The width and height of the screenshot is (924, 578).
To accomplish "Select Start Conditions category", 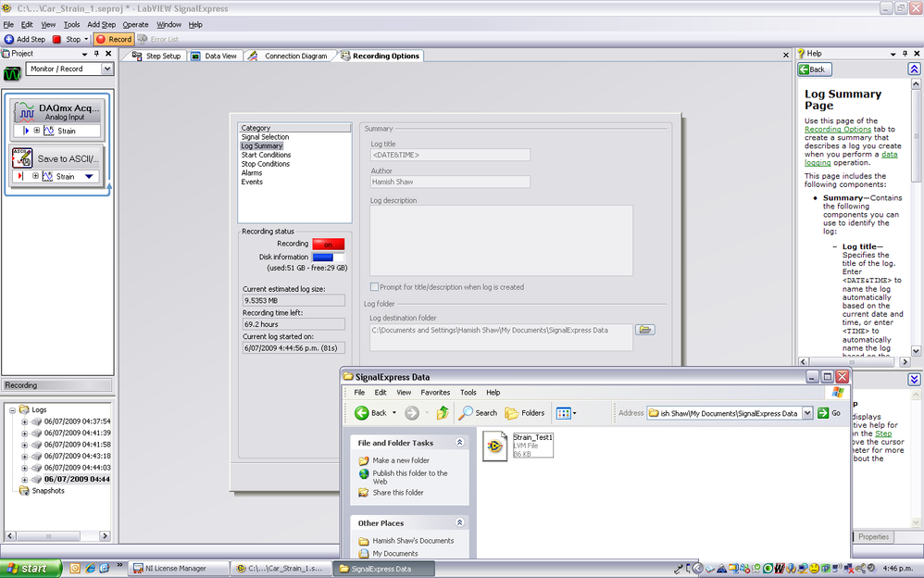I will (x=266, y=155).
